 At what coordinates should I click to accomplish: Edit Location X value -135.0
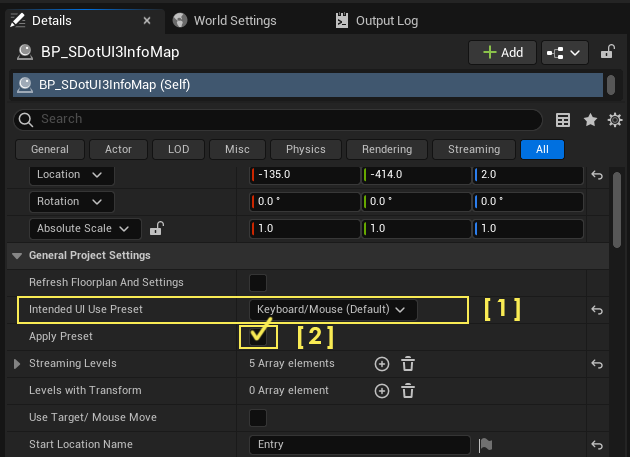click(x=305, y=175)
